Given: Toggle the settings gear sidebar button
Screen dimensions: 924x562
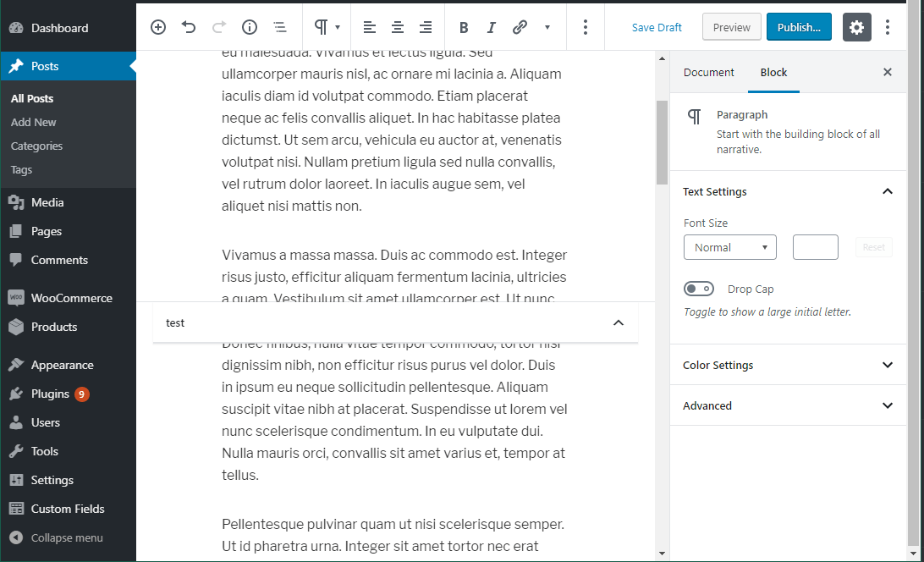Looking at the screenshot, I should click(856, 27).
